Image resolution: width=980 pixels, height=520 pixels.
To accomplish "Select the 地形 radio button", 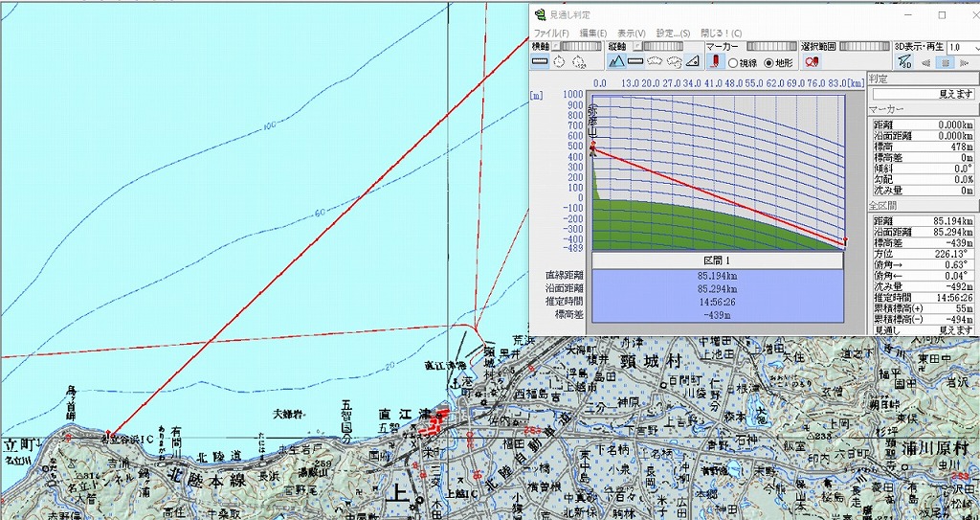I will coord(768,63).
